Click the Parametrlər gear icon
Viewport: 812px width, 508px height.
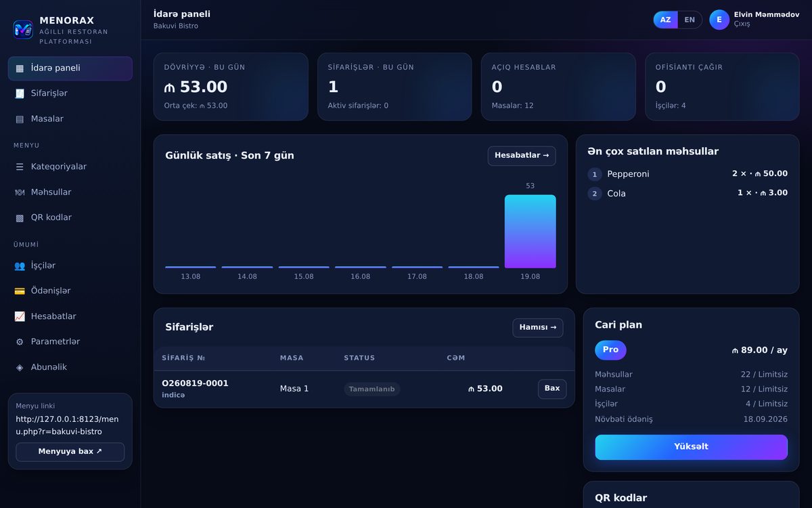tap(20, 342)
